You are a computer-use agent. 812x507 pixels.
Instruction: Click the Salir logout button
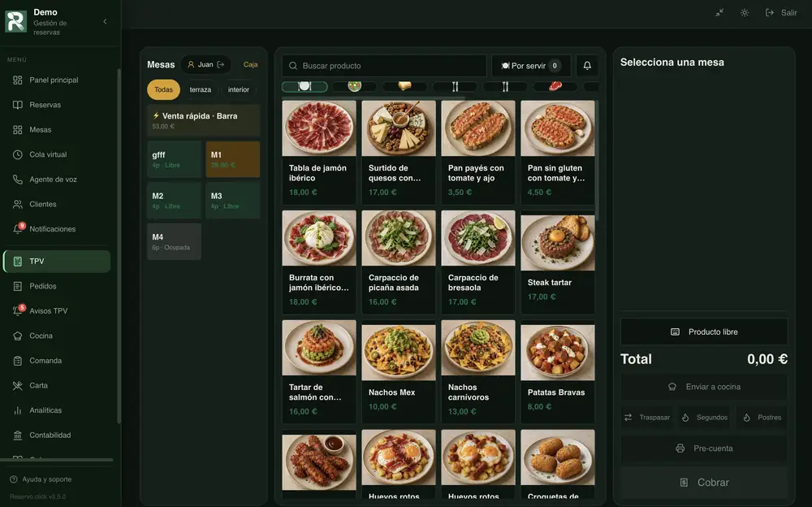click(x=781, y=12)
